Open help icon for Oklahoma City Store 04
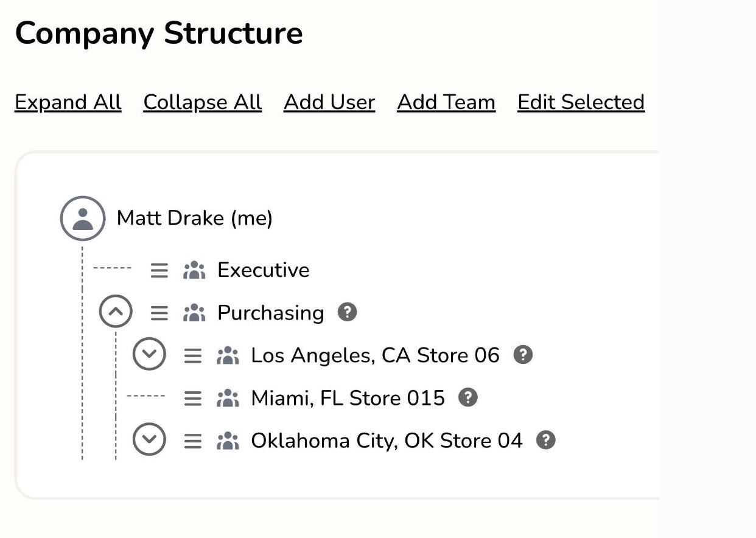This screenshot has height=538, width=756. point(546,440)
